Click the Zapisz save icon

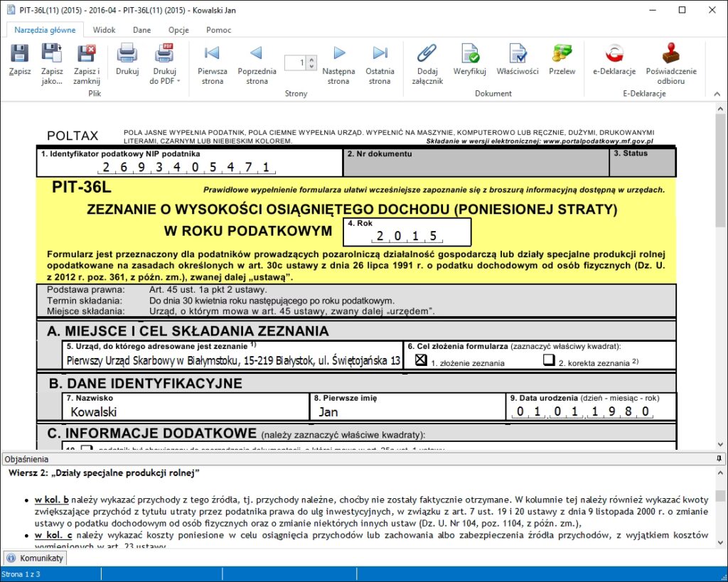pyautogui.click(x=19, y=54)
